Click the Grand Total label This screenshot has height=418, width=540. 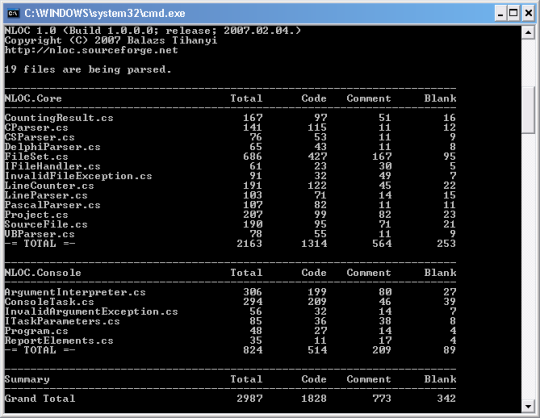[40, 398]
